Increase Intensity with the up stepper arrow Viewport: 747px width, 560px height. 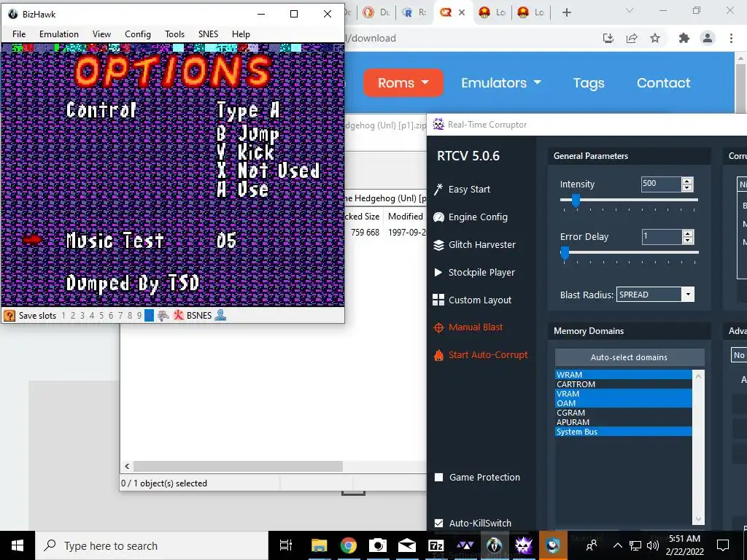coord(687,181)
